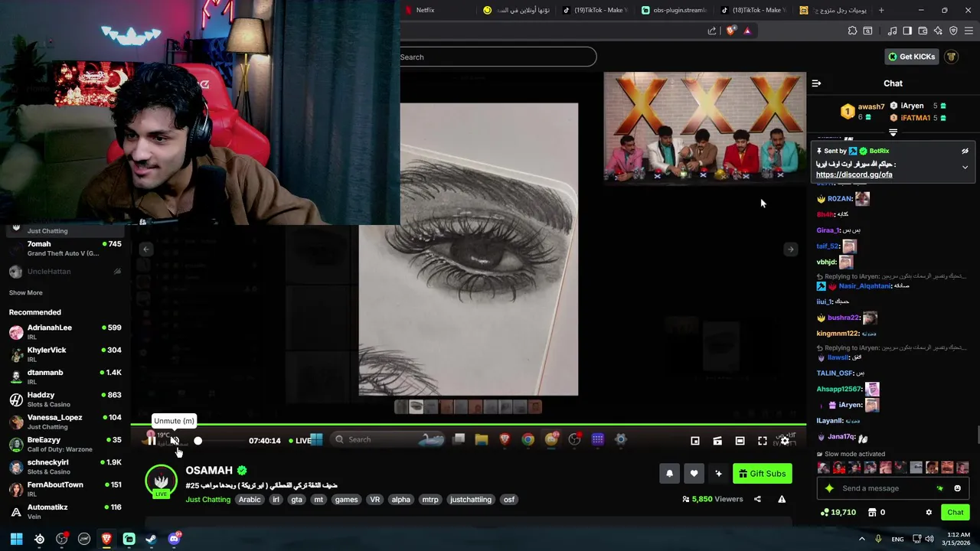Unpin the BotRix pinned message
Image resolution: width=980 pixels, height=551 pixels.
pyautogui.click(x=965, y=152)
